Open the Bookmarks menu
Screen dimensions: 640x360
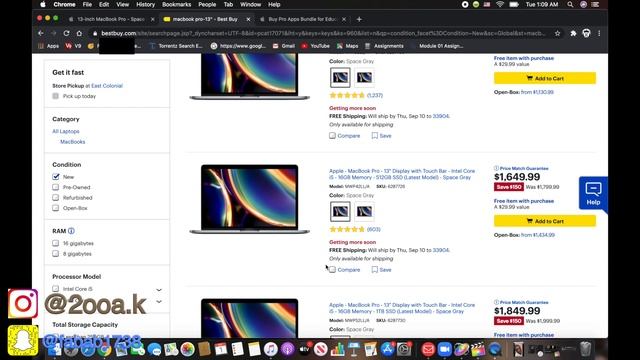click(176, 4)
